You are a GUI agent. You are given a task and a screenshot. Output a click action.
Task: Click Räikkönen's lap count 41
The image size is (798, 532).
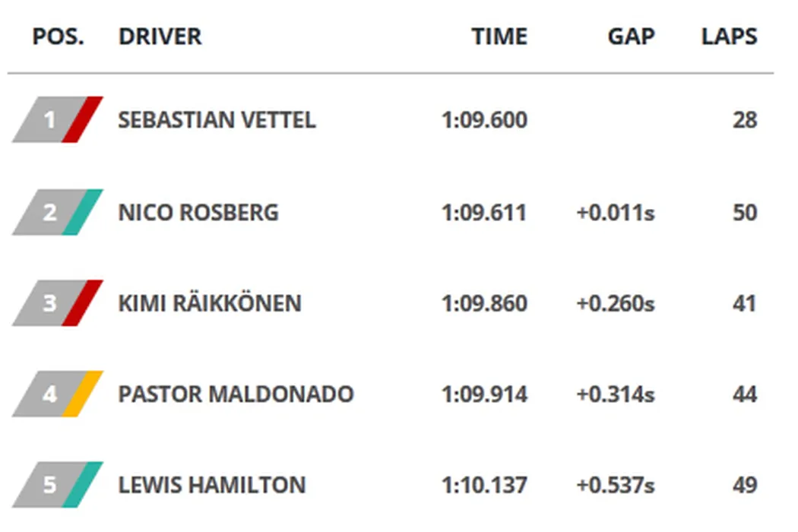click(x=745, y=303)
